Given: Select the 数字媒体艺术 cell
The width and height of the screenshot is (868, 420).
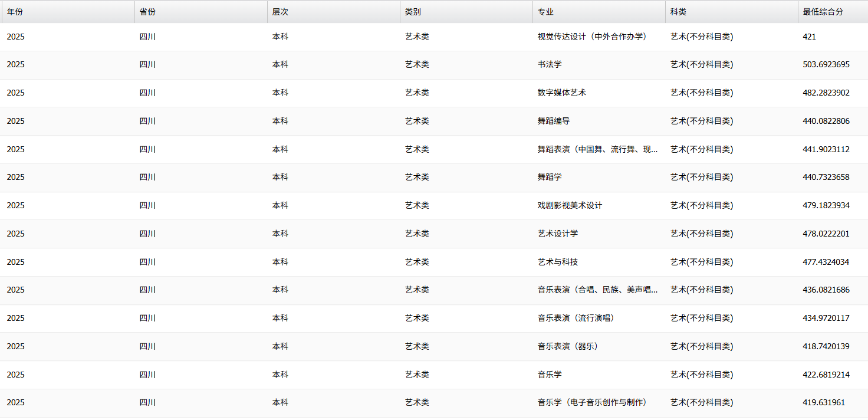Looking at the screenshot, I should tap(561, 93).
